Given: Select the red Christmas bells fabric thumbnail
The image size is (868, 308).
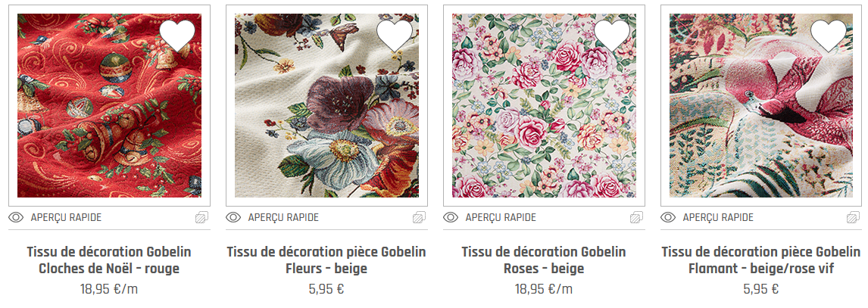Looking at the screenshot, I should click(109, 106).
